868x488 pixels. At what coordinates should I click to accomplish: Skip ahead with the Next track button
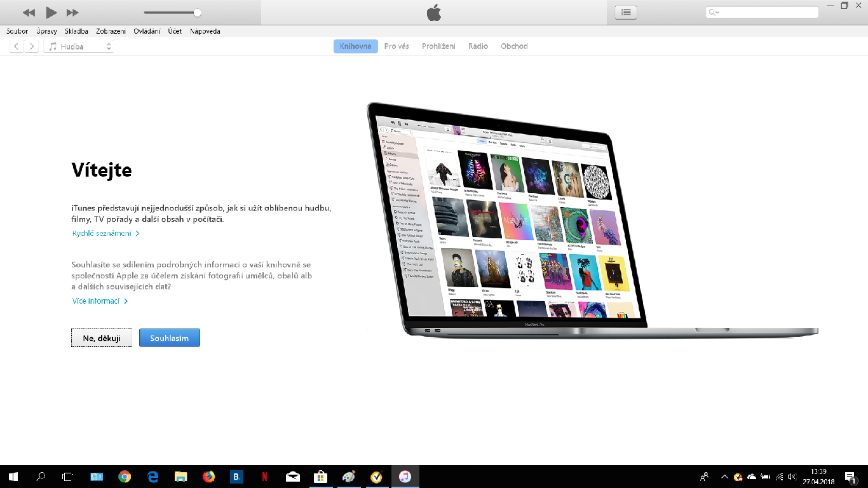tap(72, 13)
